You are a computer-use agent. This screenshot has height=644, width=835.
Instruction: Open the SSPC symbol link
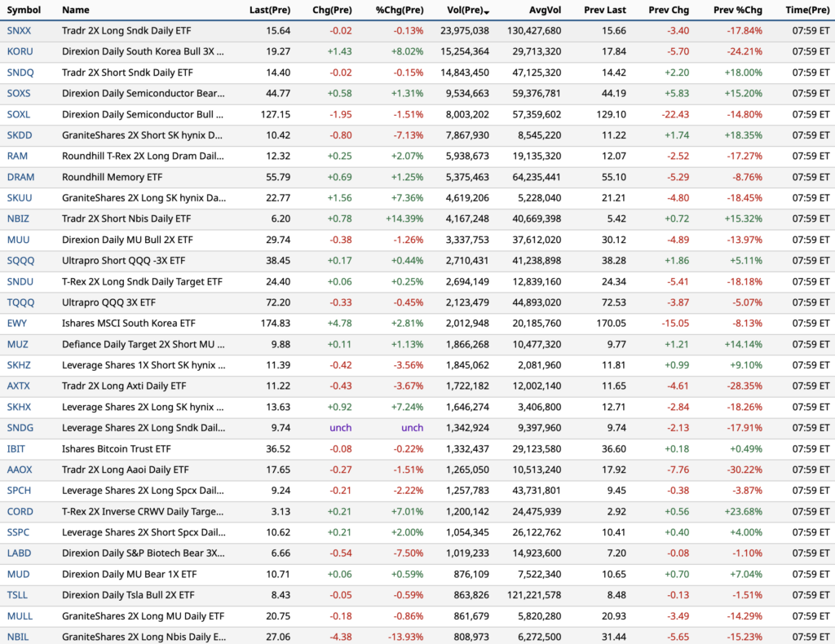(19, 532)
